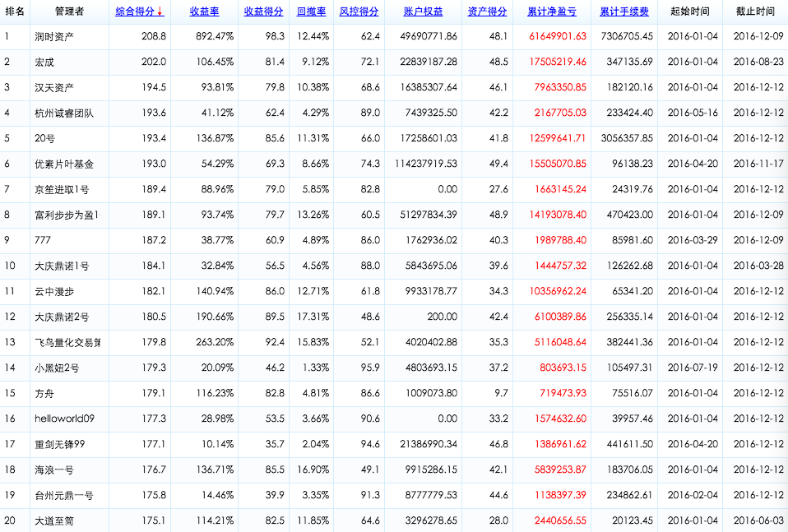Click the 190.66% return rate value

point(215,317)
